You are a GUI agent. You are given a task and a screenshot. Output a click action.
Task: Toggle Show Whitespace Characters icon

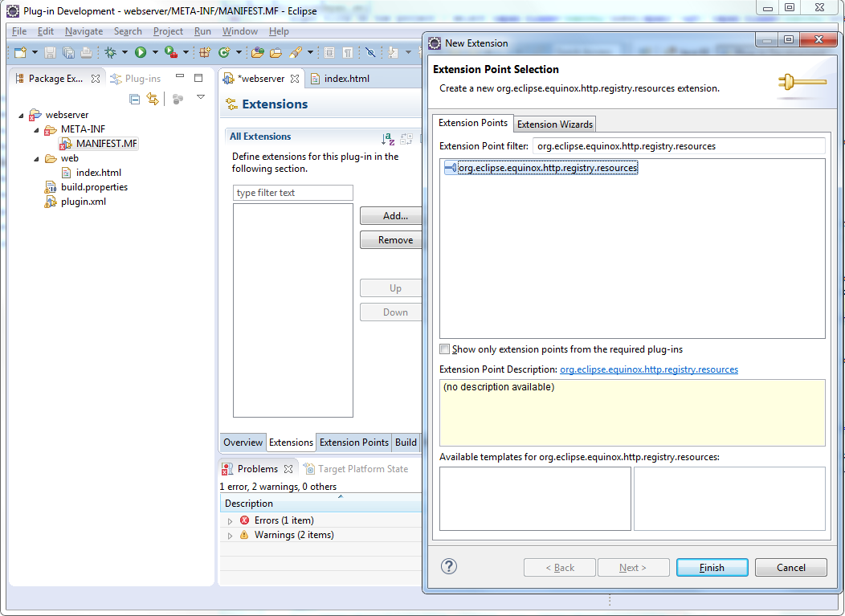pyautogui.click(x=348, y=52)
